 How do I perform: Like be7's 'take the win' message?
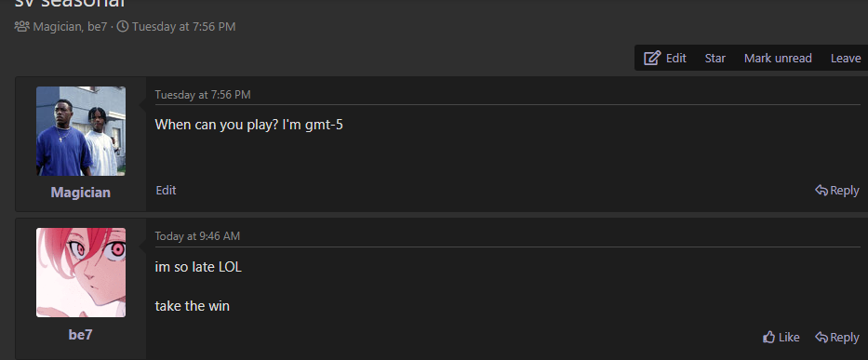pyautogui.click(x=781, y=337)
